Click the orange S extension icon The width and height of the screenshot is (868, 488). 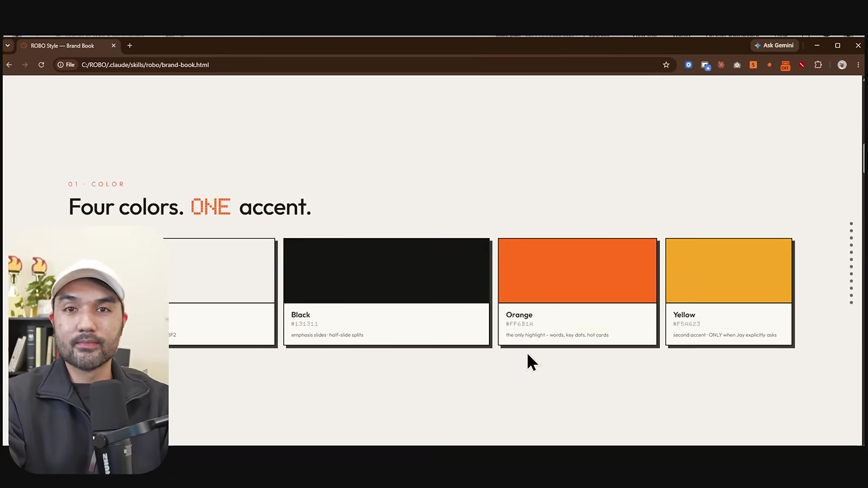pos(753,65)
